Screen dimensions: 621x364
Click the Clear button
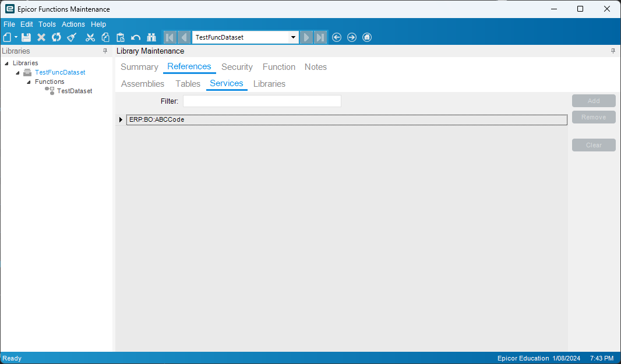click(594, 145)
